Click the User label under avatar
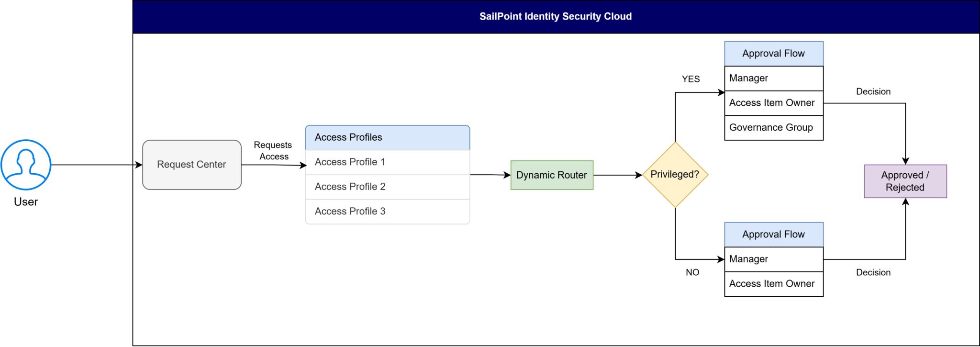980x347 pixels. (26, 202)
